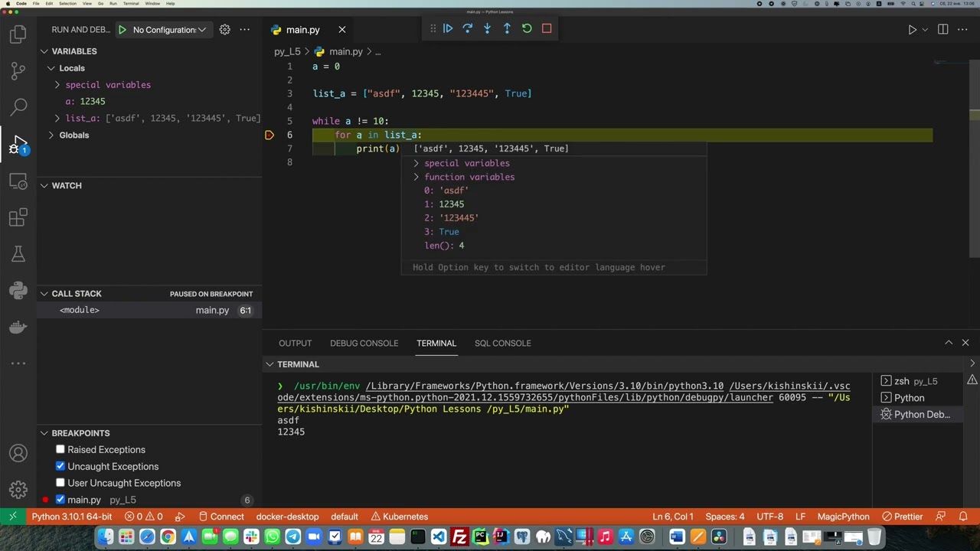The width and height of the screenshot is (980, 551).
Task: Click Prettier in the status bar
Action: 903,517
